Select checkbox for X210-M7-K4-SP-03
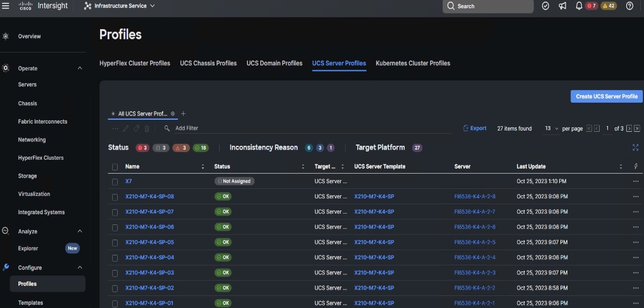The height and width of the screenshot is (308, 644). tap(115, 273)
